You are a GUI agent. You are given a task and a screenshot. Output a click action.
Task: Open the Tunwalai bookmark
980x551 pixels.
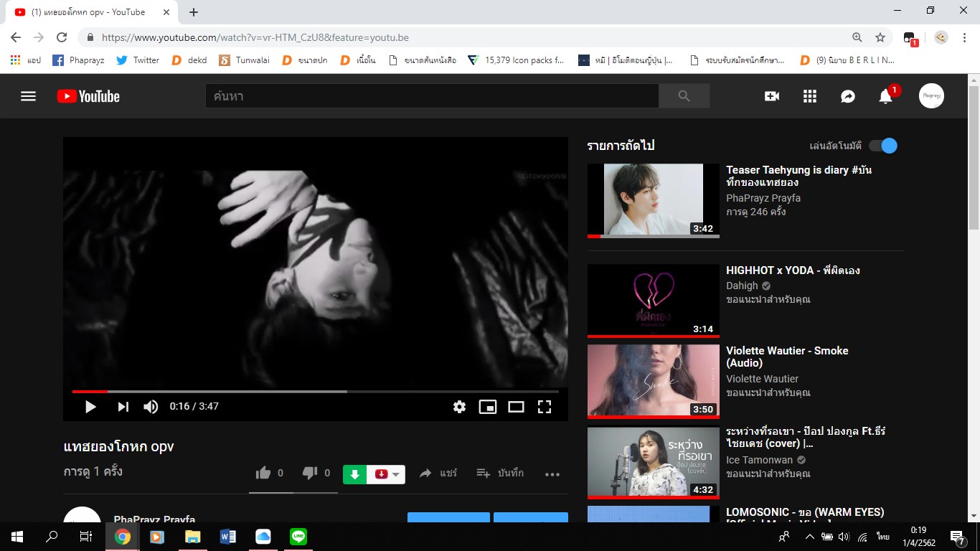tap(245, 60)
